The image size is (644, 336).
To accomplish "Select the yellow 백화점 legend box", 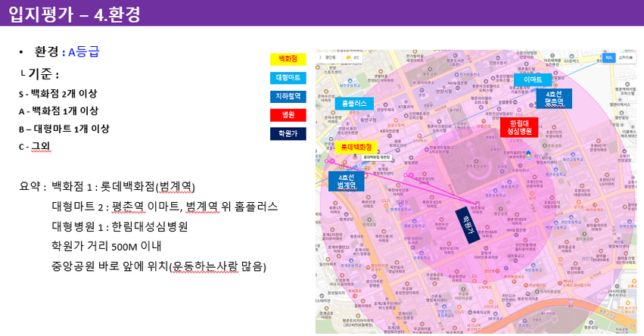I will pos(288,59).
